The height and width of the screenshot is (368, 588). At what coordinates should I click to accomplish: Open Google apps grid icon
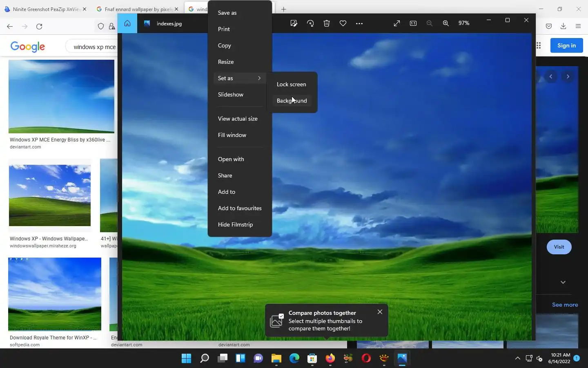539,45
